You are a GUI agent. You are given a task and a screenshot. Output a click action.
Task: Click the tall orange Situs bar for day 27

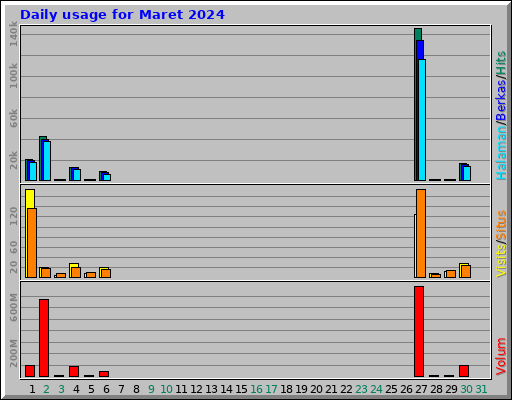point(421,233)
